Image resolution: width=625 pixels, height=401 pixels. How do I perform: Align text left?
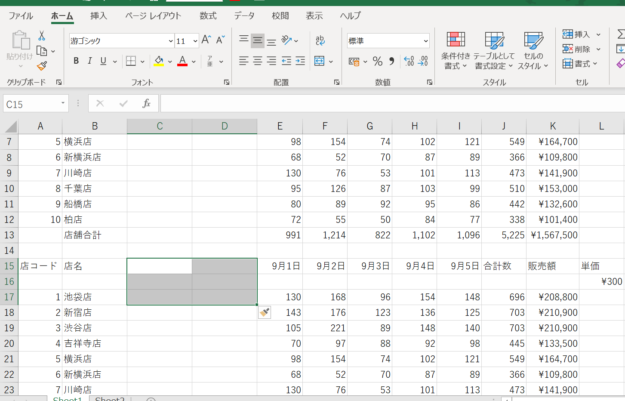244,61
